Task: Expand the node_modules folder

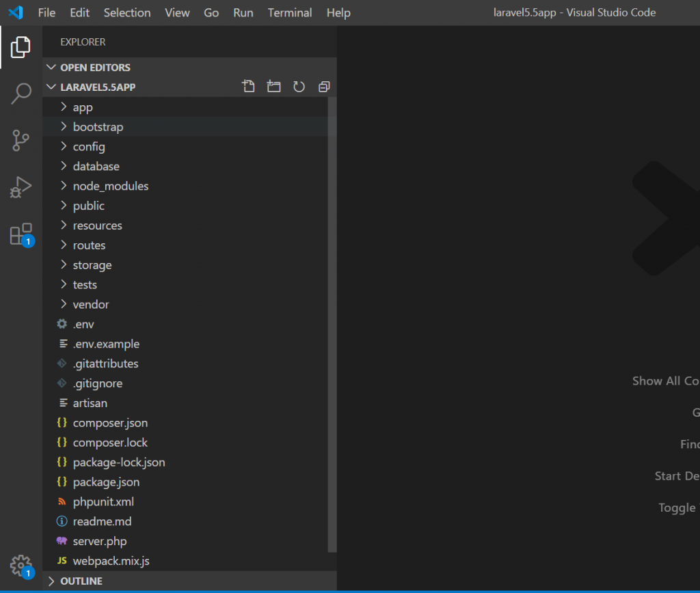Action: 110,186
